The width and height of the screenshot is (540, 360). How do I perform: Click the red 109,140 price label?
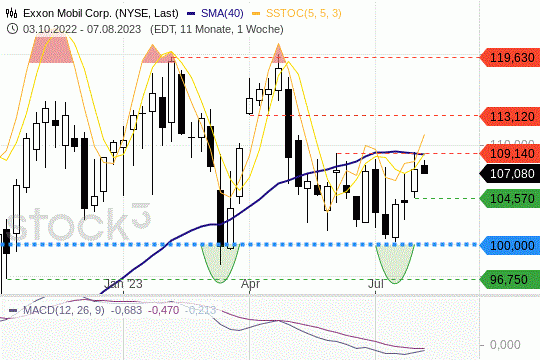[510, 153]
